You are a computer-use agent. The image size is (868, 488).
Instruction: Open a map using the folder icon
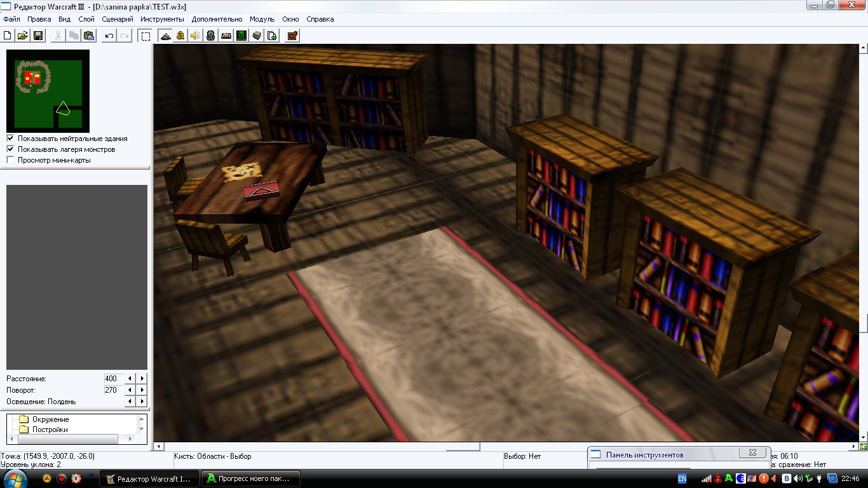click(23, 36)
